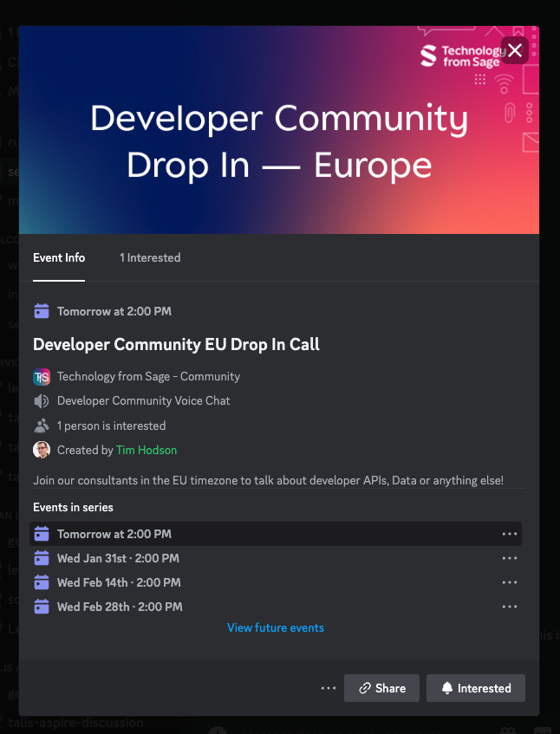Open the more options menu beside Share

tap(329, 688)
